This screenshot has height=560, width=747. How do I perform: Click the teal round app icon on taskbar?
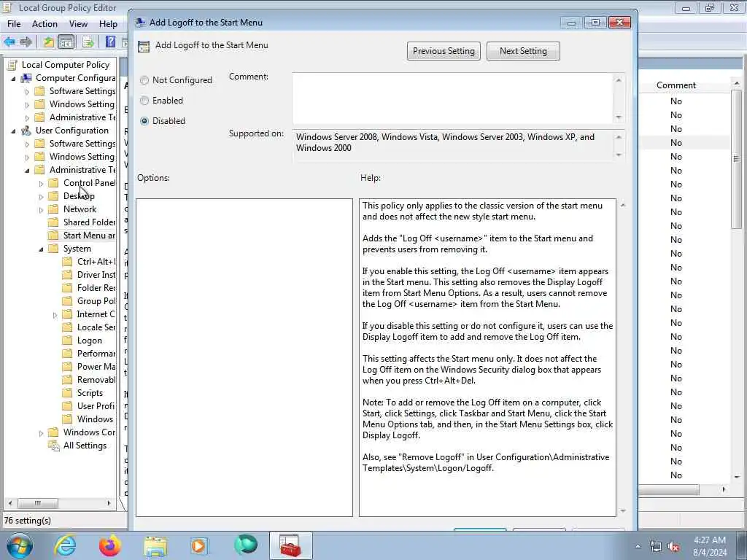pos(246,545)
